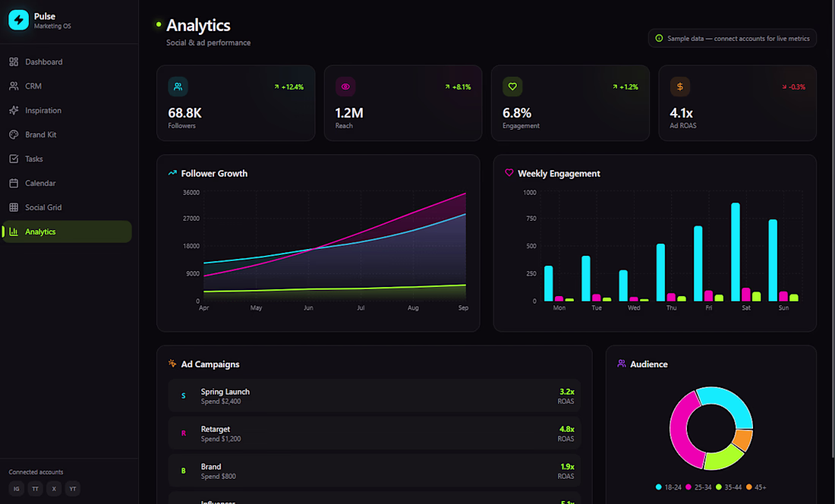
Task: Click the Audience people icon
Action: tap(622, 364)
